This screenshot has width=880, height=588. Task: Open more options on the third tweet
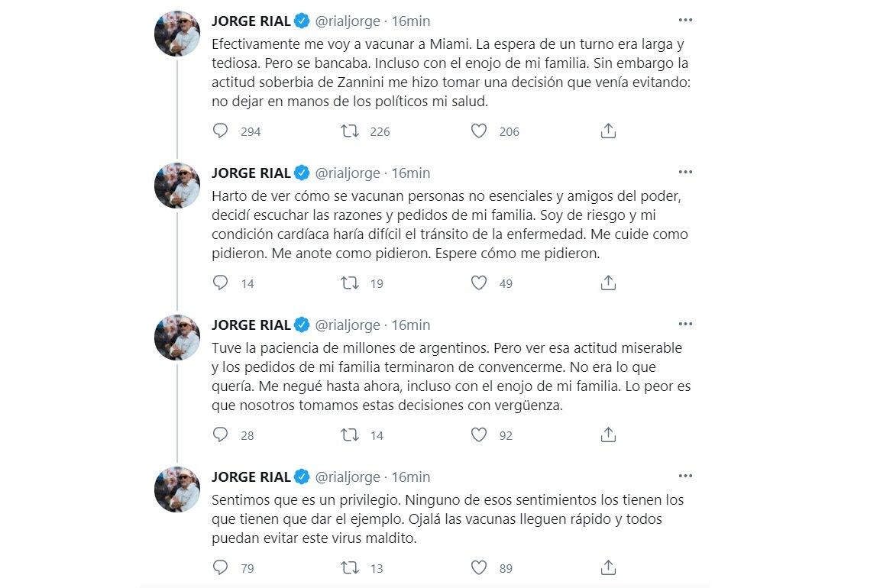coord(685,325)
